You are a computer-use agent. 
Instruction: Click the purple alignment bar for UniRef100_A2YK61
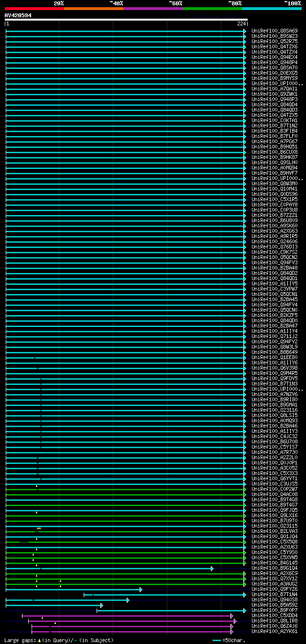click(x=132, y=632)
